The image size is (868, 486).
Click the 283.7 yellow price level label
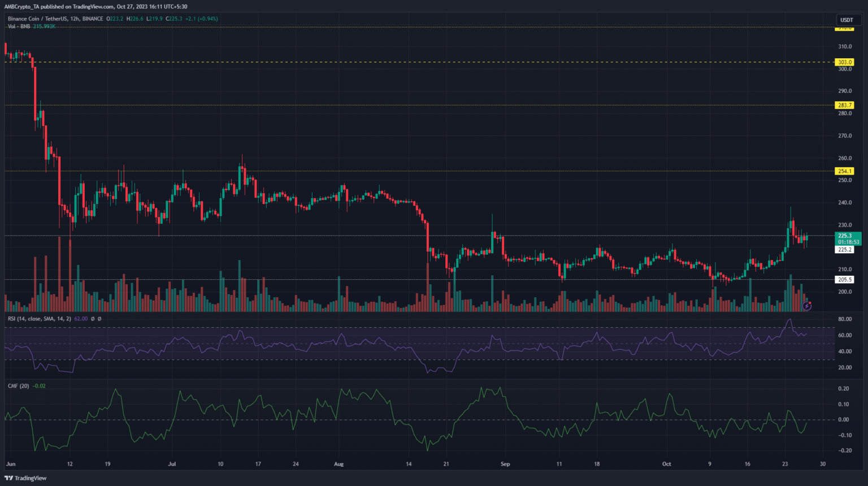pos(845,105)
